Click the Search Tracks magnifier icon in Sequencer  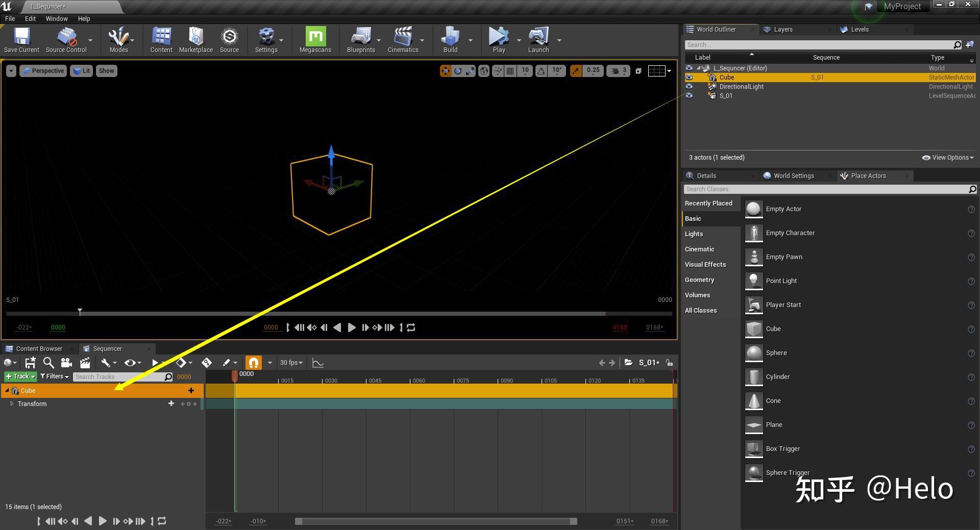point(167,376)
